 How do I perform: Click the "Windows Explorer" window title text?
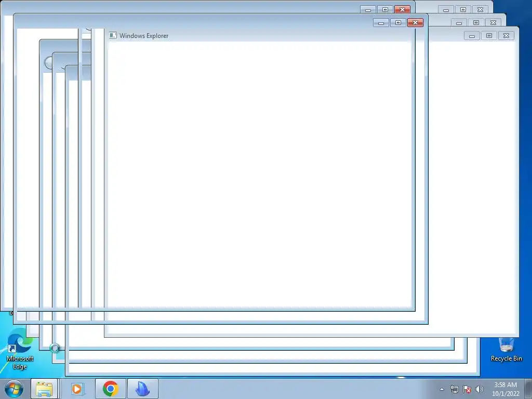coord(144,36)
